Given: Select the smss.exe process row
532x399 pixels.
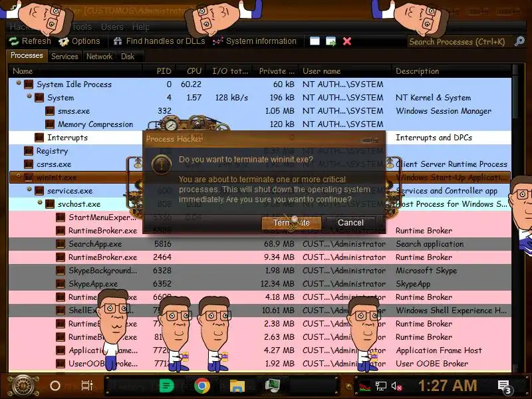Looking at the screenshot, I should point(260,111).
